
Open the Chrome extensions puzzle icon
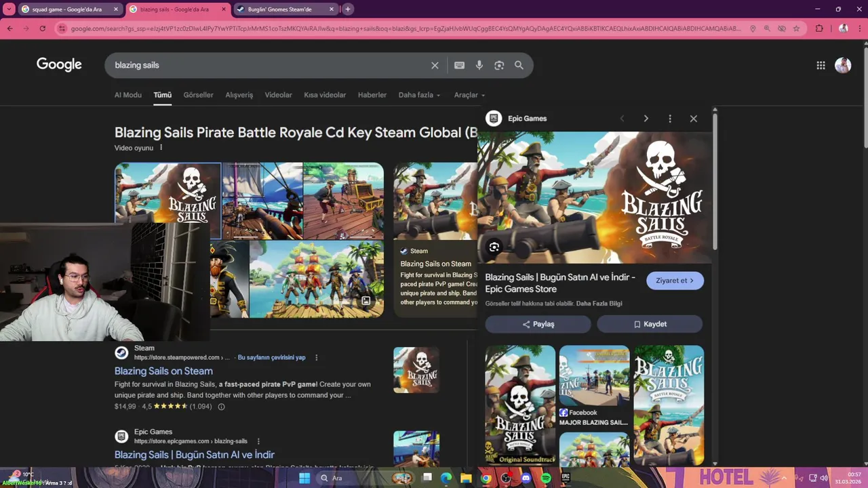click(819, 28)
